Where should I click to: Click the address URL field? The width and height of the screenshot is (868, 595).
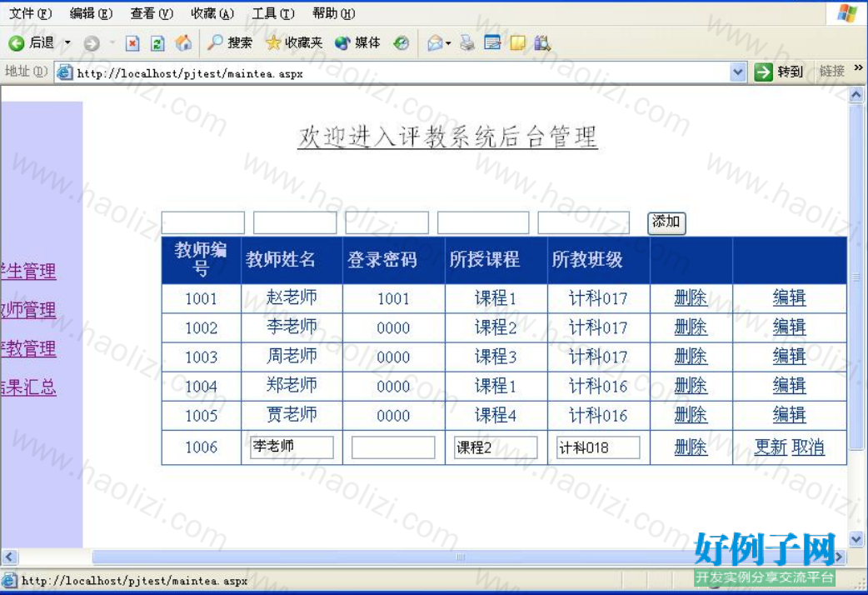402,72
